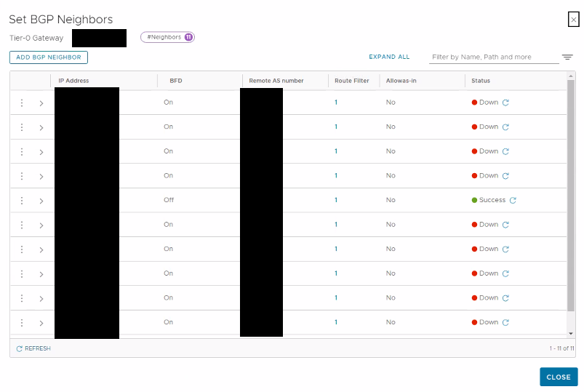Refresh status icon in second Down row

[505, 127]
